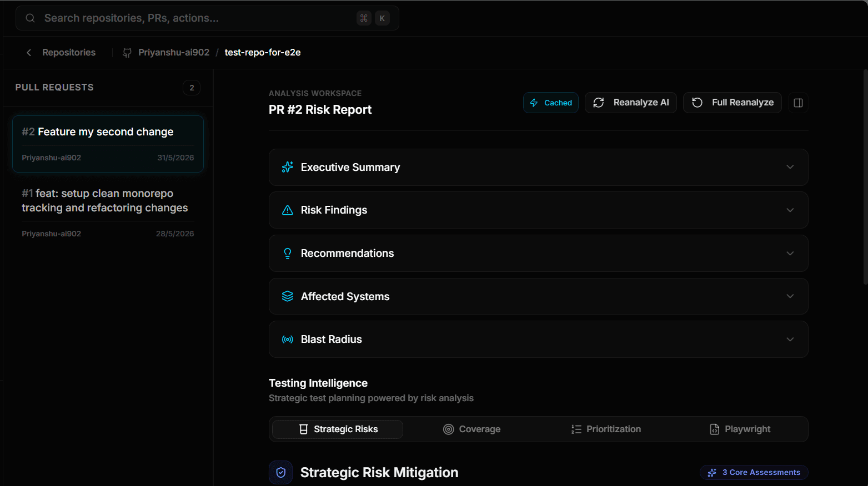868x486 pixels.
Task: Select PR #2 Feature my second change
Action: point(108,144)
